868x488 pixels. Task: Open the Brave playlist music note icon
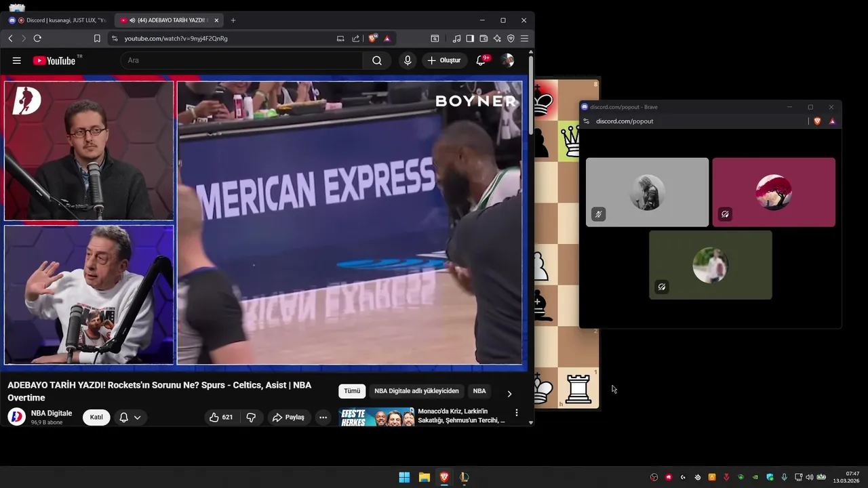pos(456,39)
